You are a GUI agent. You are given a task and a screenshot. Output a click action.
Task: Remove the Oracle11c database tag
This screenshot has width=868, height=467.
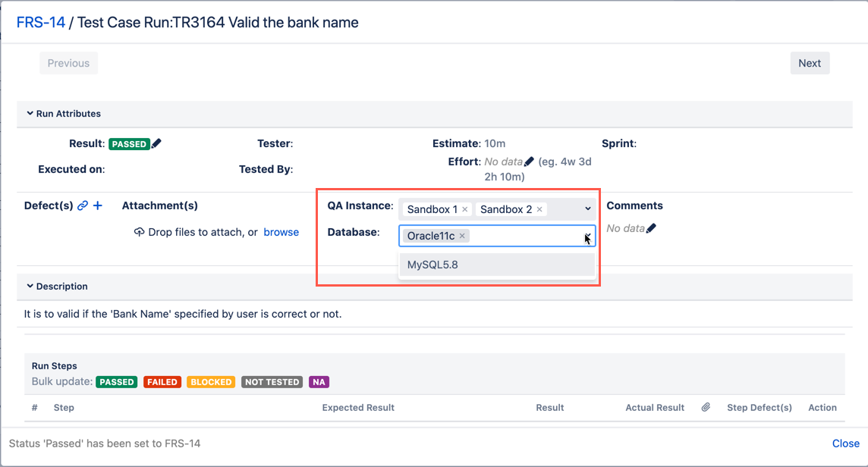tap(462, 236)
